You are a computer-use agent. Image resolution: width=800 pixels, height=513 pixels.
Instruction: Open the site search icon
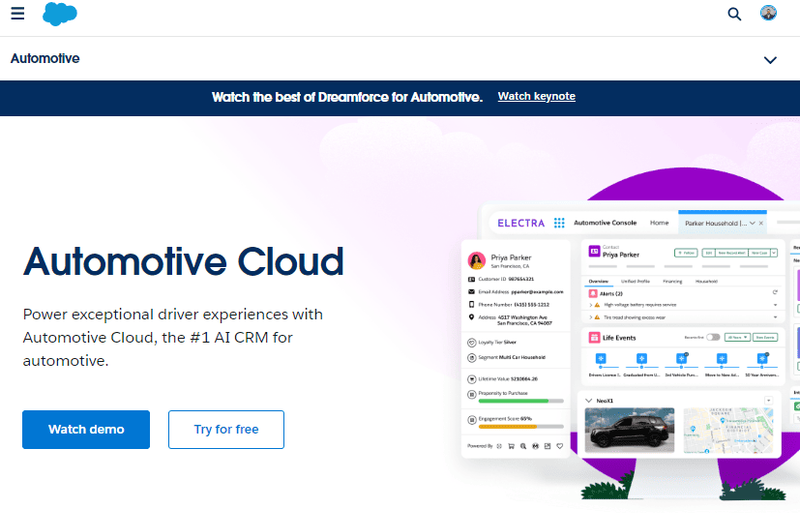coord(734,14)
